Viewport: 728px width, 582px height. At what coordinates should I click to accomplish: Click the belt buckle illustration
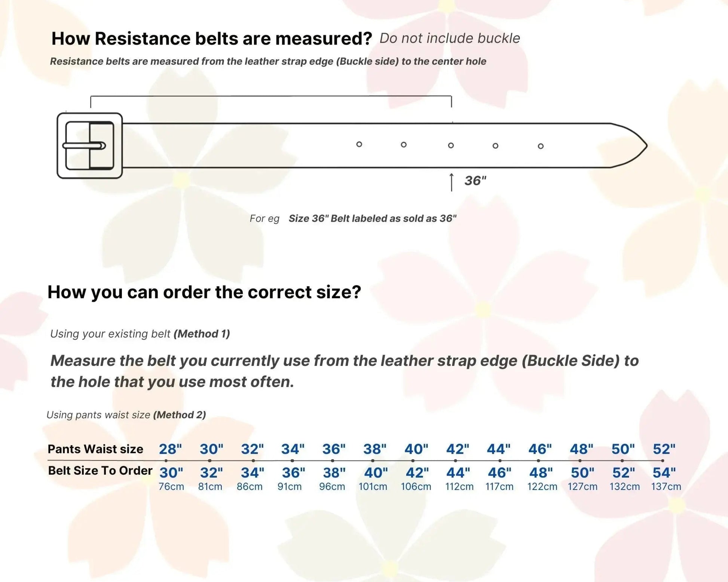pyautogui.click(x=90, y=145)
